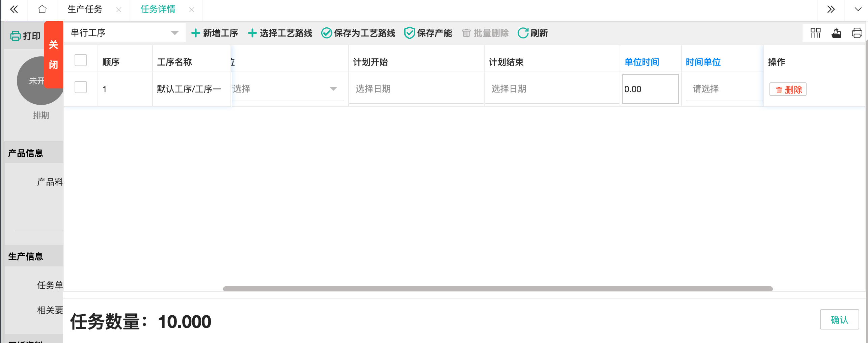Expand the 时间单位 请选择 dropdown
The image size is (868, 343).
pos(722,89)
